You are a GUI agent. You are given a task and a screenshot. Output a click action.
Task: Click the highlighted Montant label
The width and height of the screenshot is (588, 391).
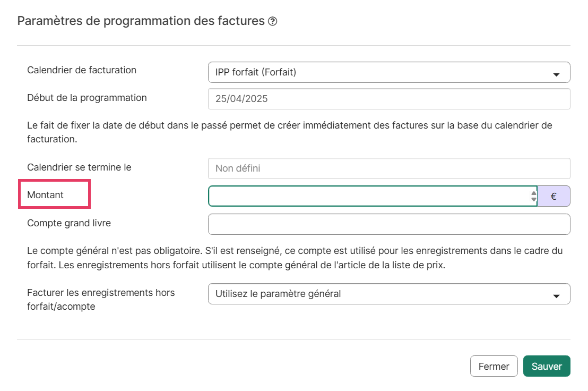point(46,195)
